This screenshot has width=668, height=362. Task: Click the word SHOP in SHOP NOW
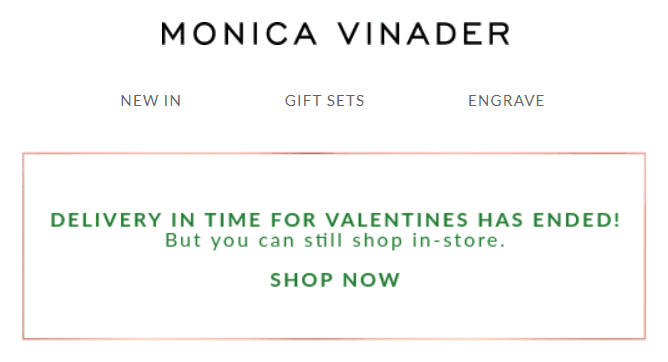302,280
